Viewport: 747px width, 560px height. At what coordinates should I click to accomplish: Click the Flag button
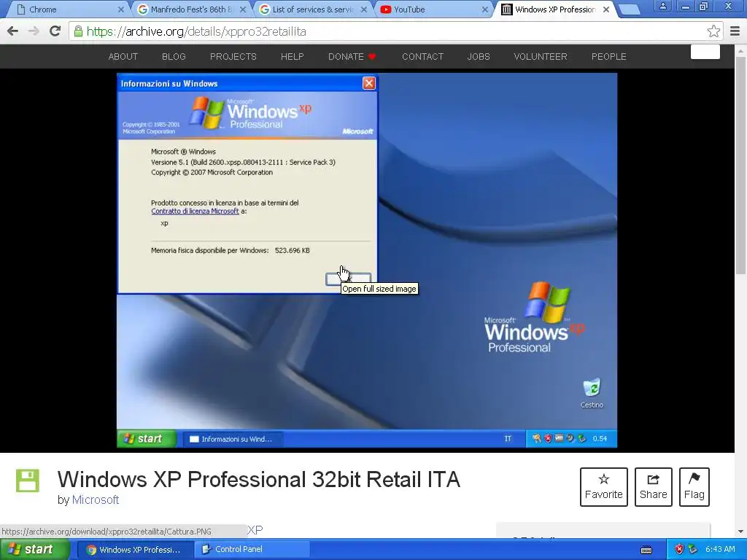pos(694,486)
